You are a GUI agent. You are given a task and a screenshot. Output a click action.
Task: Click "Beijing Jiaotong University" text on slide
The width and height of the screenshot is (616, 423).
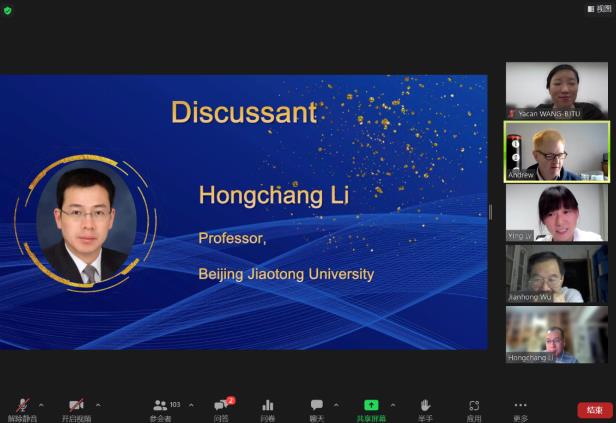[x=286, y=274]
